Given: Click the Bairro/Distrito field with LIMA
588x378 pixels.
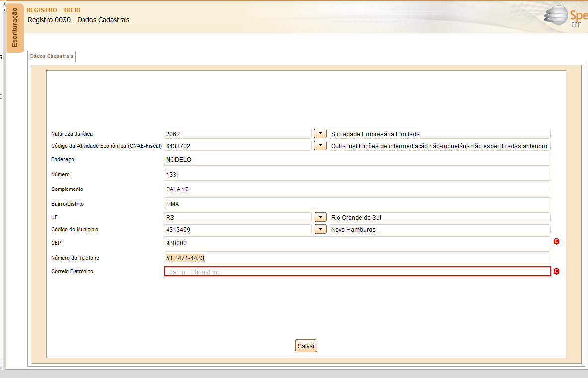Looking at the screenshot, I should 357,204.
